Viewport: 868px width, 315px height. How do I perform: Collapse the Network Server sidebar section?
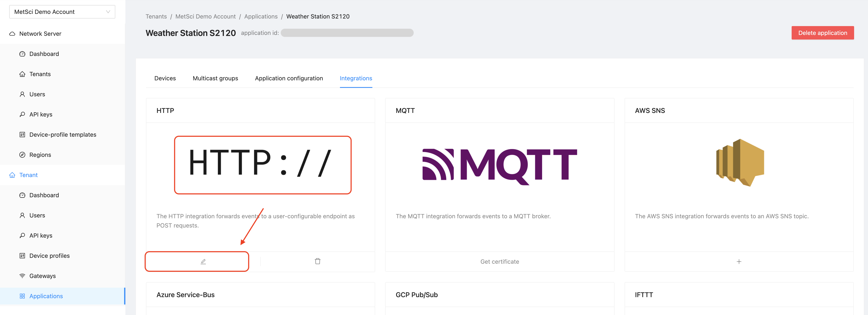(40, 34)
